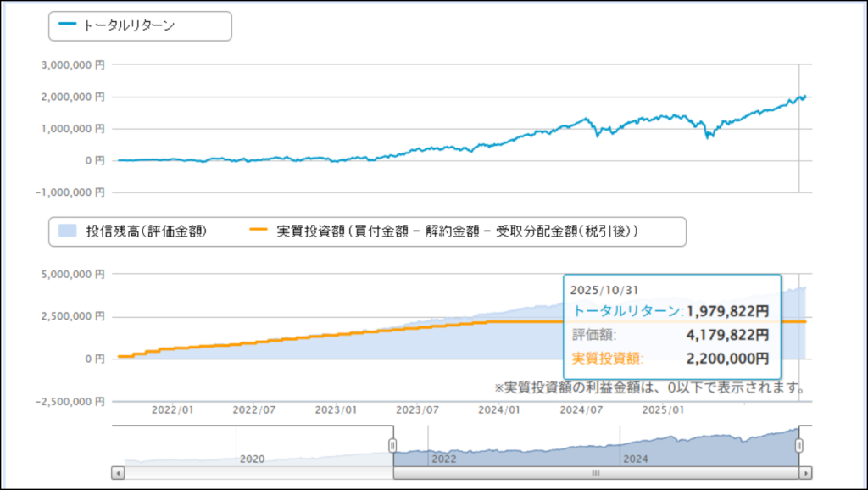This screenshot has width=868, height=490.
Task: Click the scrollbar track left of thumb
Action: [x=254, y=473]
